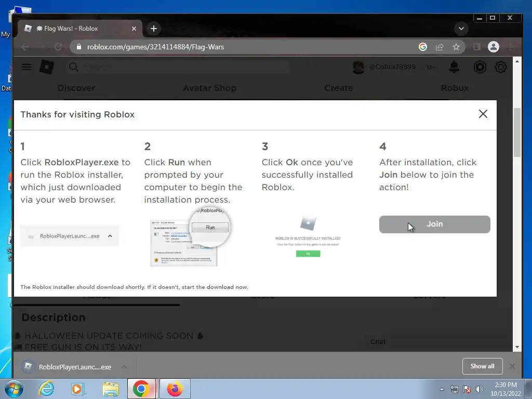532x399 pixels.
Task: Click the Roblox Search field
Action: tap(178, 67)
